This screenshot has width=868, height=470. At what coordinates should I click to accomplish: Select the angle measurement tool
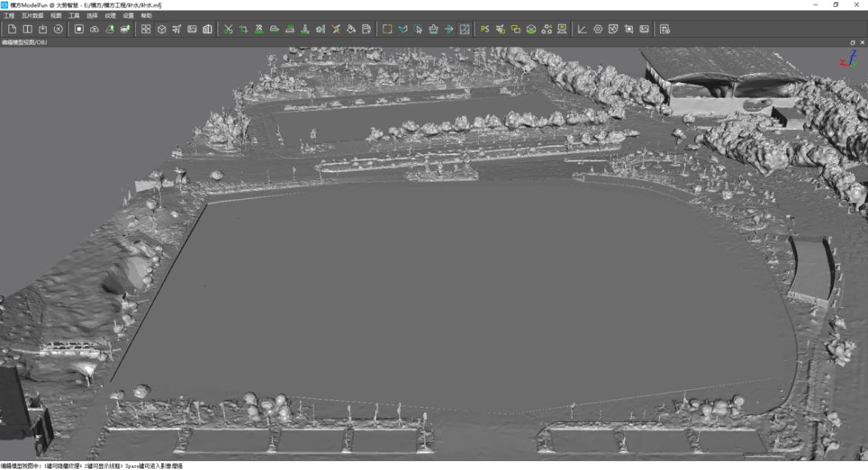582,29
